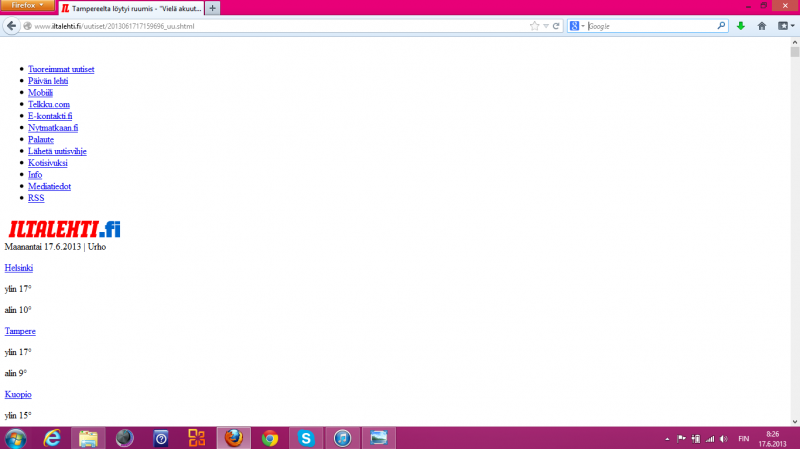
Task: Show URL history dropdown arrow in address bar
Action: pos(545,26)
